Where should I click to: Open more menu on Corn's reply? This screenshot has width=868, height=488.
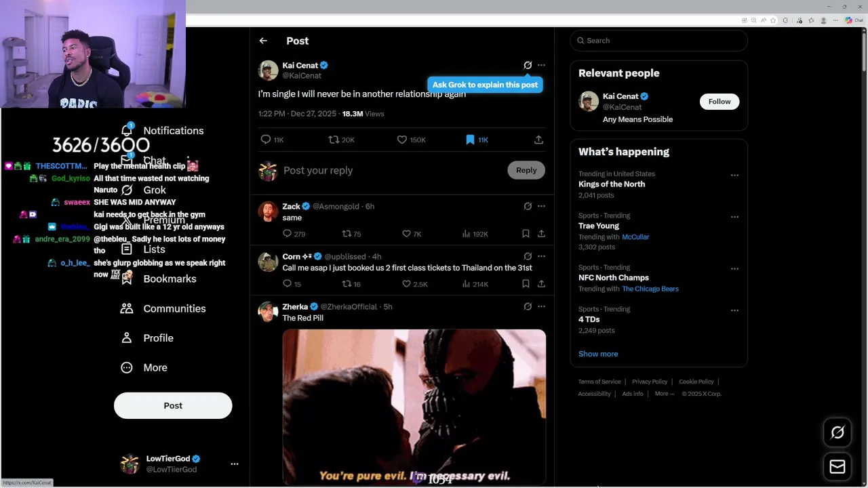click(541, 256)
